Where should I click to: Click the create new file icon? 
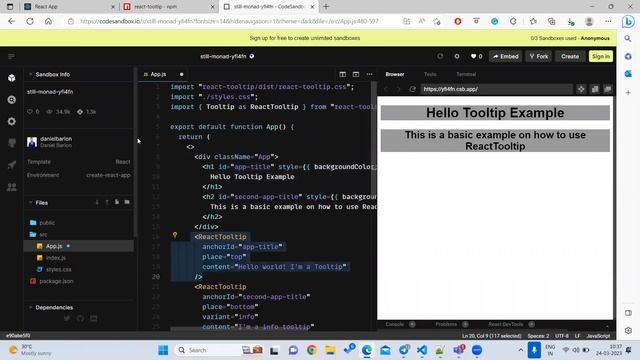(117, 202)
